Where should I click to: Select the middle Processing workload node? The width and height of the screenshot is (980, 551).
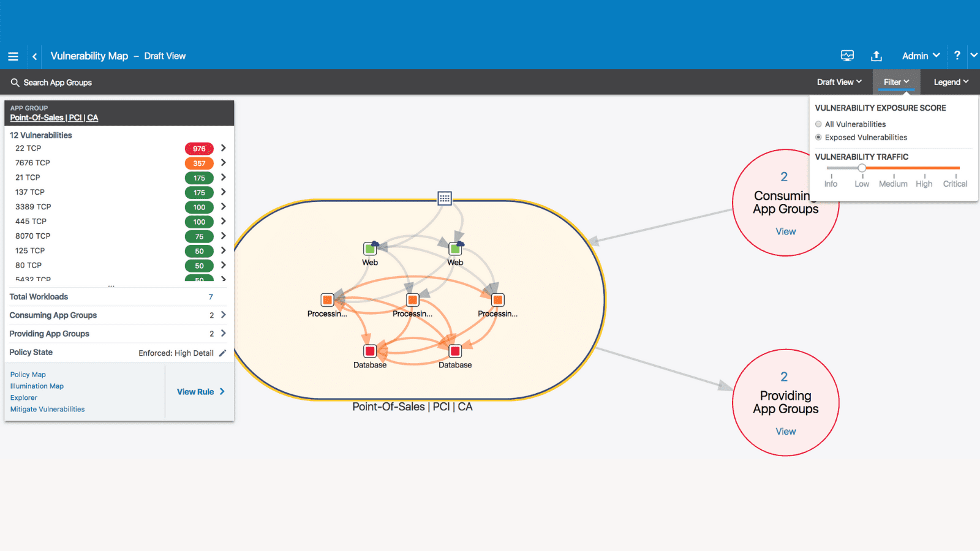(412, 300)
